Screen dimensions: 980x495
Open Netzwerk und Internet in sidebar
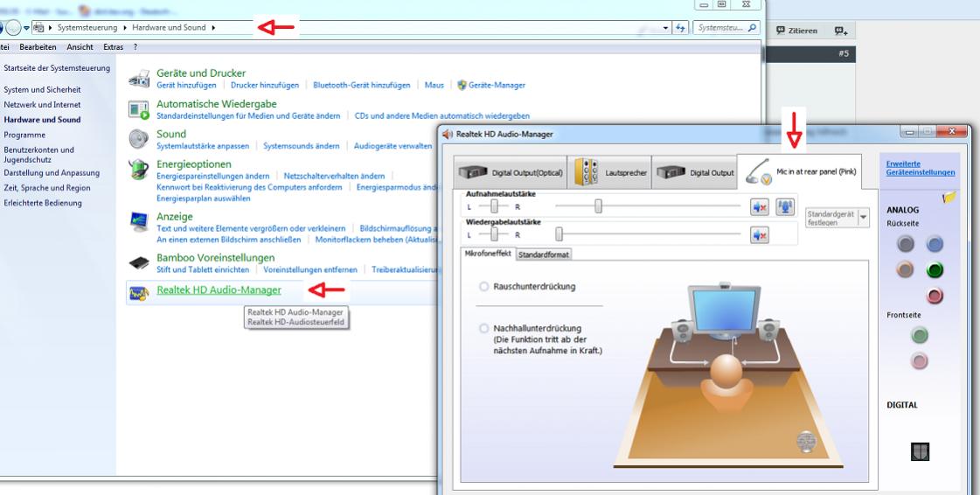click(42, 104)
